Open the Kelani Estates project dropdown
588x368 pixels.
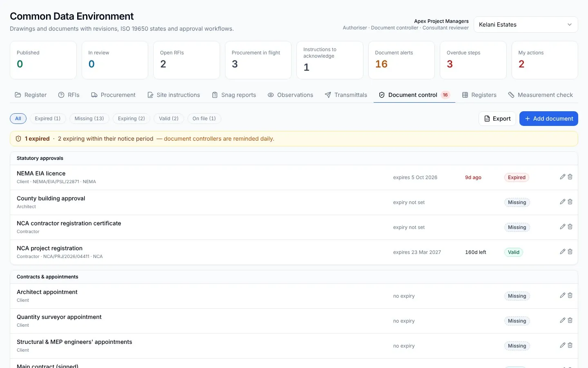pyautogui.click(x=526, y=25)
